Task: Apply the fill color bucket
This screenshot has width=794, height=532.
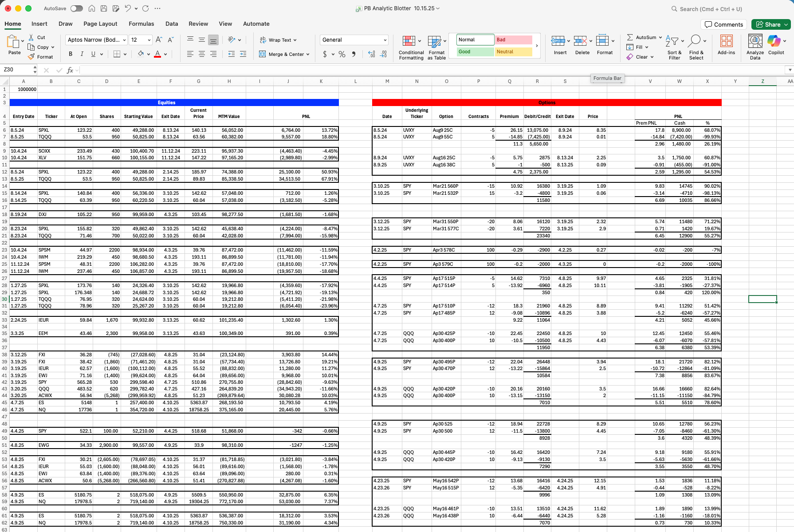Action: pyautogui.click(x=141, y=54)
